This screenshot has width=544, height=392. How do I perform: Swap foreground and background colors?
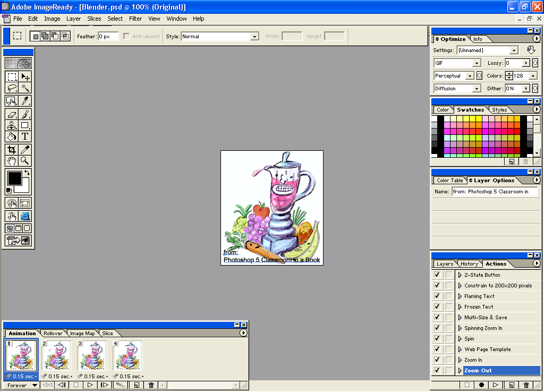click(x=27, y=173)
